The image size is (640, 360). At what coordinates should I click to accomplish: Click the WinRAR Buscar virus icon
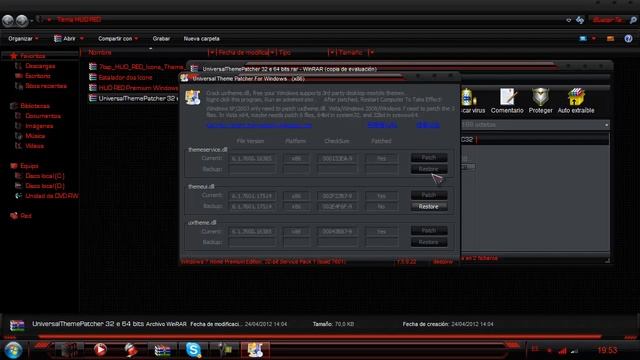[x=468, y=98]
